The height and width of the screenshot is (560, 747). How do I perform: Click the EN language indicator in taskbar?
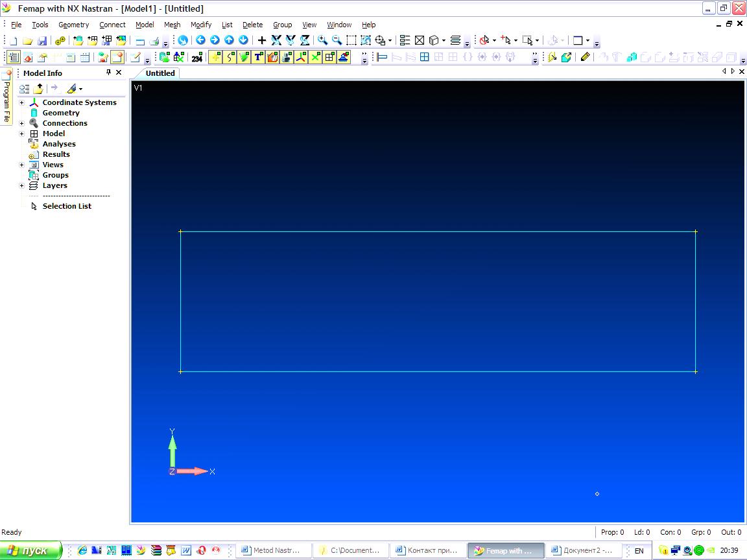[x=639, y=551]
